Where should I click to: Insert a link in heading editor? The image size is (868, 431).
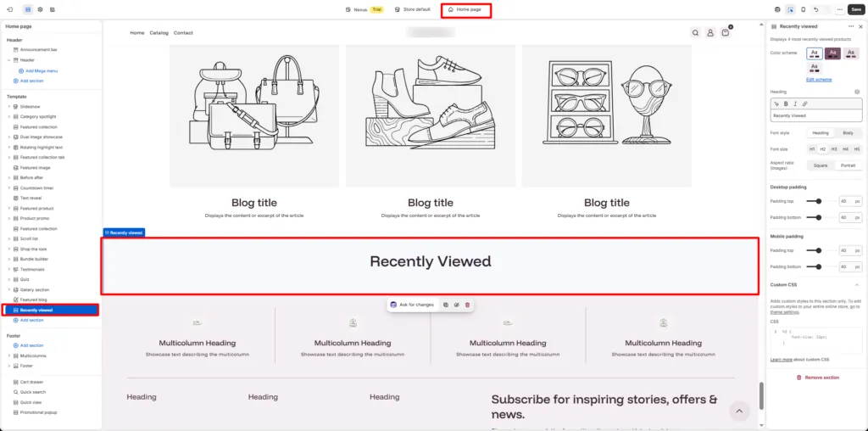[x=805, y=104]
